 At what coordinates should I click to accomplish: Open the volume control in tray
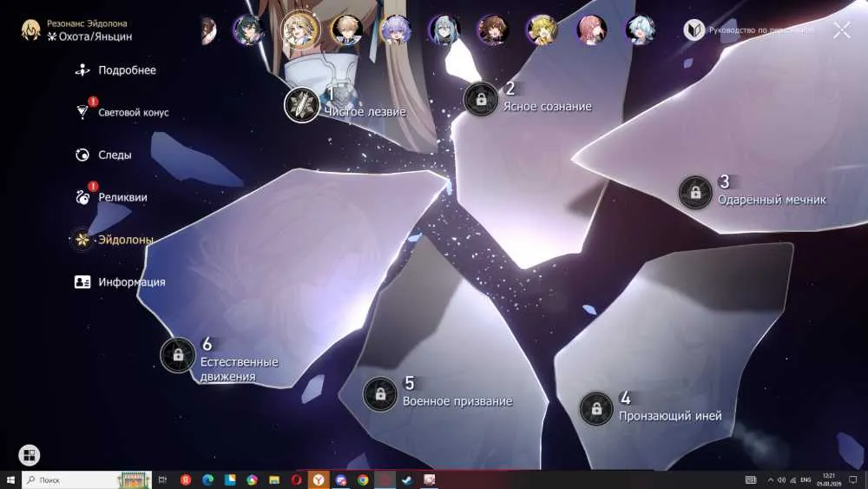[782, 480]
